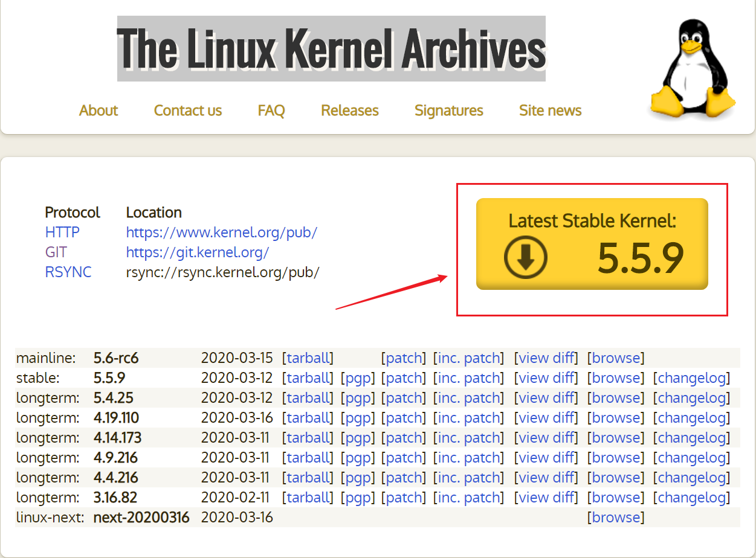Open the patch link for mainline 5.6-rc6
Image resolution: width=756 pixels, height=558 pixels.
tap(404, 358)
